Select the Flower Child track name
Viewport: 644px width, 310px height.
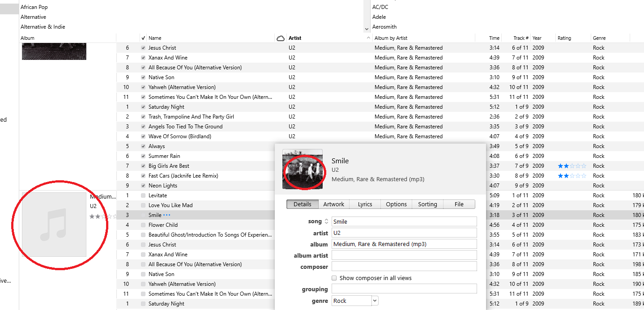(163, 225)
